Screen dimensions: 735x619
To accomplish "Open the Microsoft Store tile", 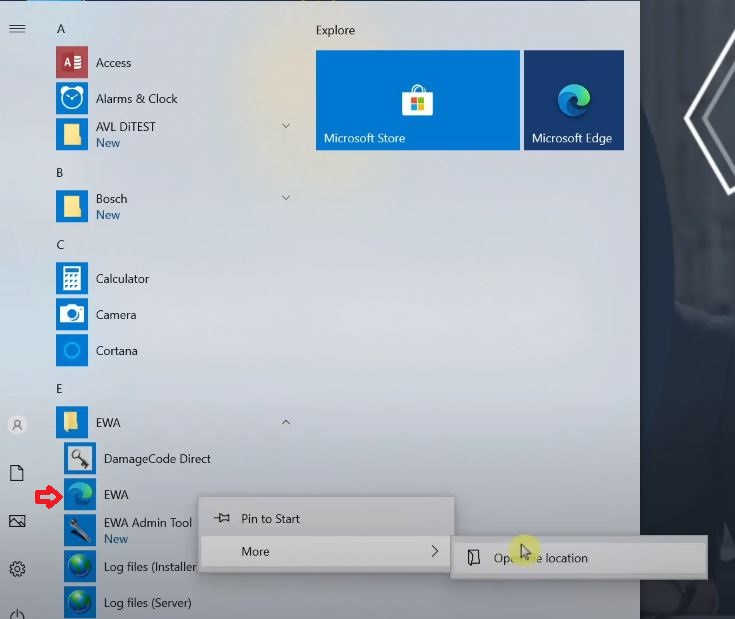I will (418, 100).
